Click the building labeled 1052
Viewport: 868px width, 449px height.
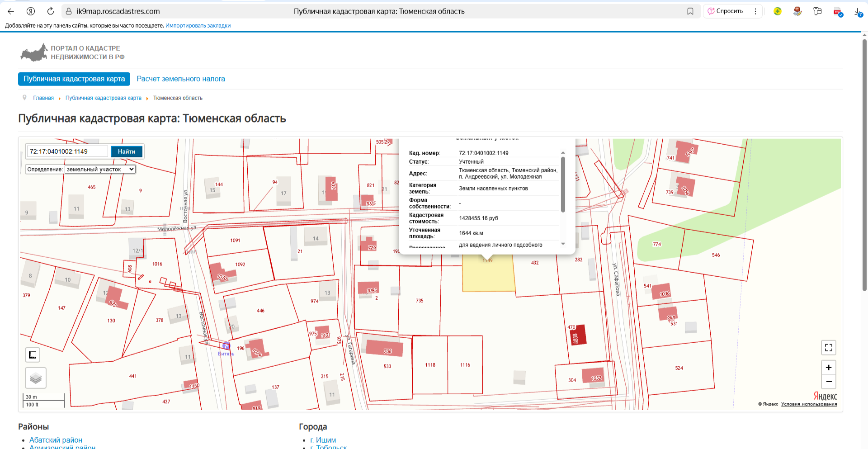pos(592,376)
